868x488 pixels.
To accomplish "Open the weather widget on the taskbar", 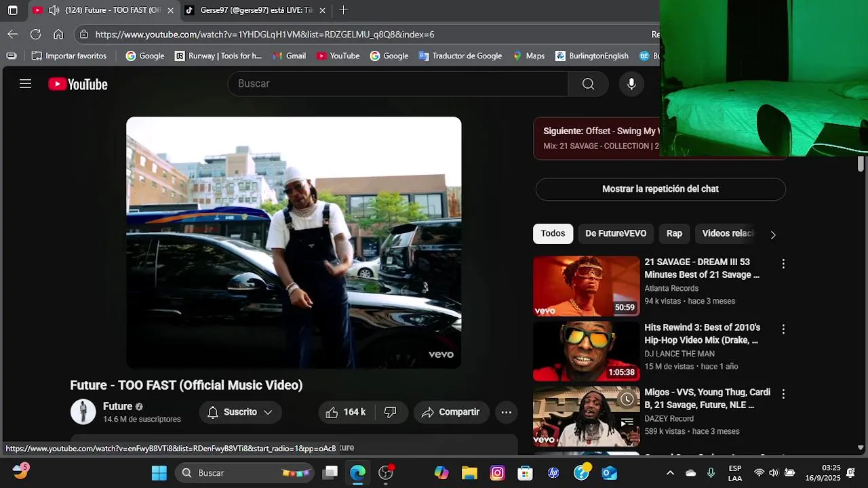I will tap(20, 472).
